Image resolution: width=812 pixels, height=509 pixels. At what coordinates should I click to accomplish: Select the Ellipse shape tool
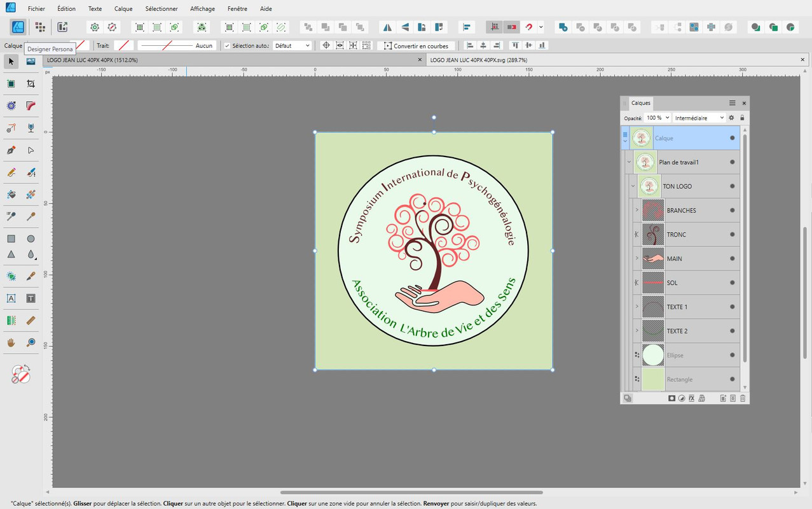click(x=31, y=239)
